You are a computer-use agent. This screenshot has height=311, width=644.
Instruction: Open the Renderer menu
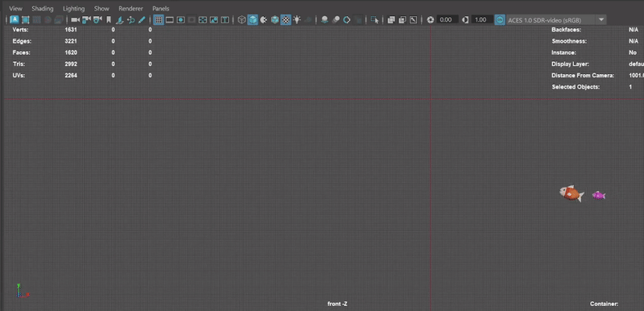130,8
